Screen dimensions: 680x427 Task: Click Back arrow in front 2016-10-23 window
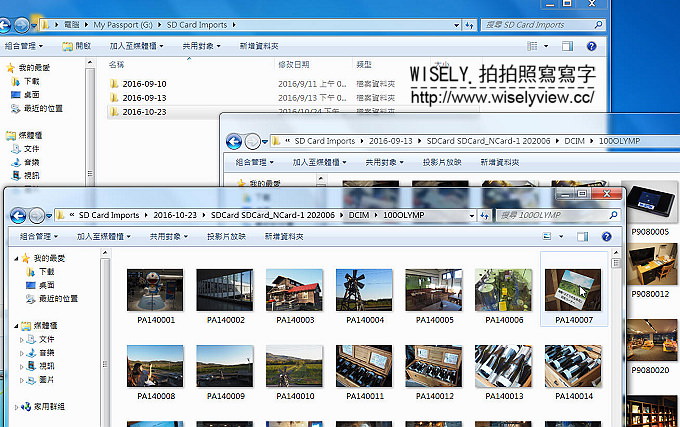(18, 215)
